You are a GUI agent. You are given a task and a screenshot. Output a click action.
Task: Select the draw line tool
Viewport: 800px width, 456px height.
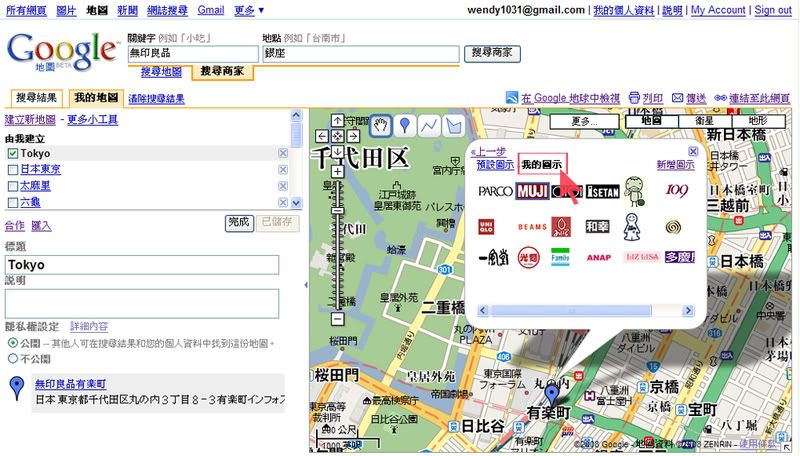tap(429, 125)
